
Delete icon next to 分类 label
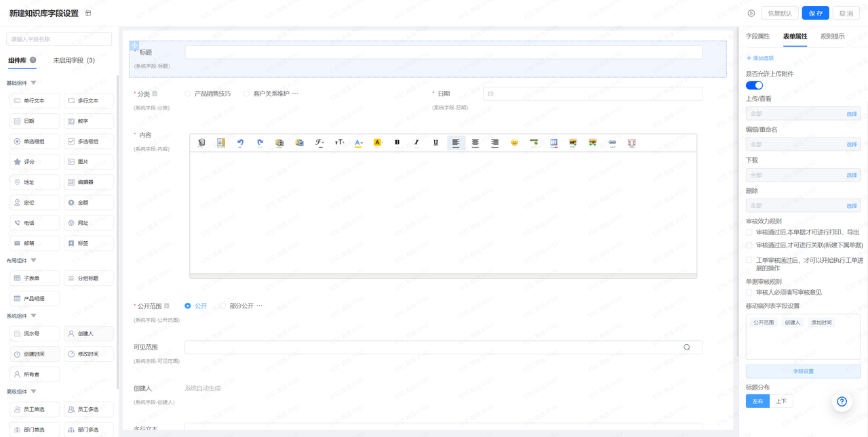pyautogui.click(x=155, y=93)
